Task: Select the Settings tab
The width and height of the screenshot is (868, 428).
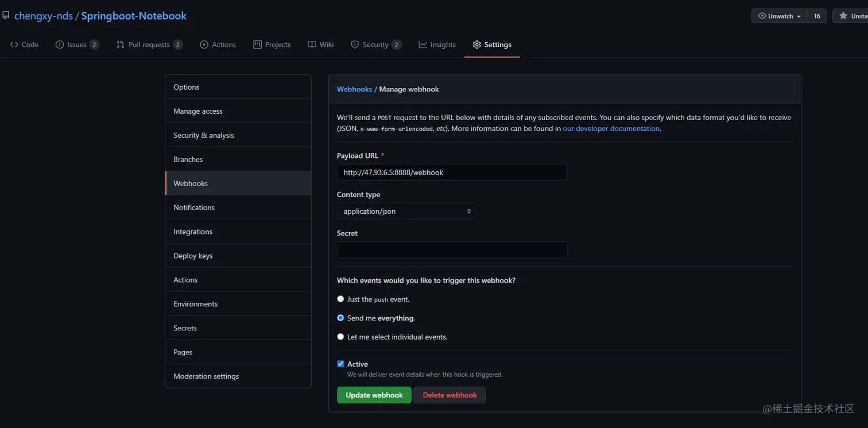Action: pyautogui.click(x=492, y=45)
